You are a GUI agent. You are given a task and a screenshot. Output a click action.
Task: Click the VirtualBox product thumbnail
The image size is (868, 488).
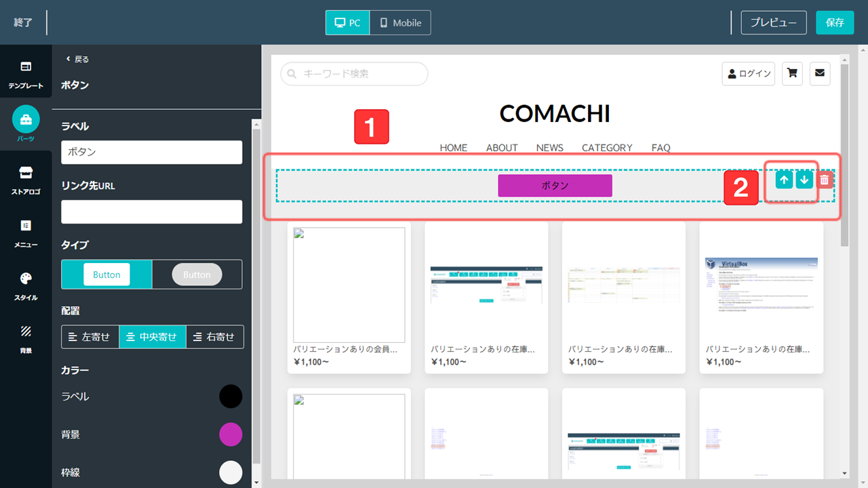tap(762, 285)
